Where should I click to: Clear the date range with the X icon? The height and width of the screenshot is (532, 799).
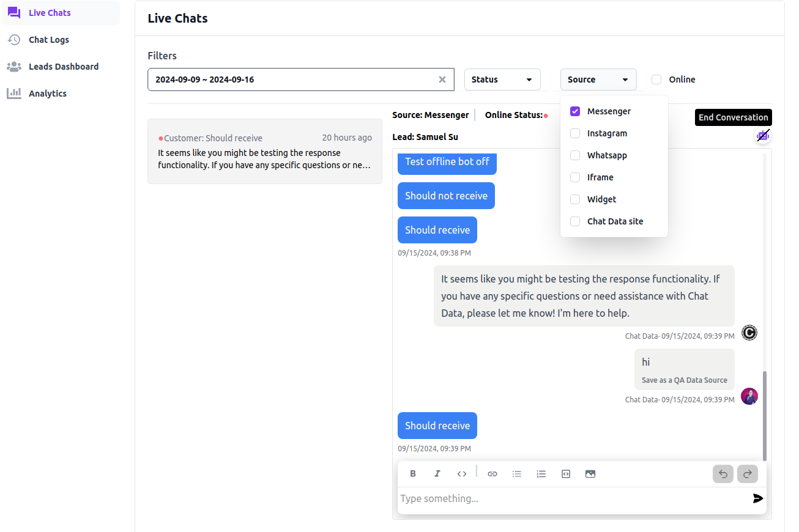(442, 79)
